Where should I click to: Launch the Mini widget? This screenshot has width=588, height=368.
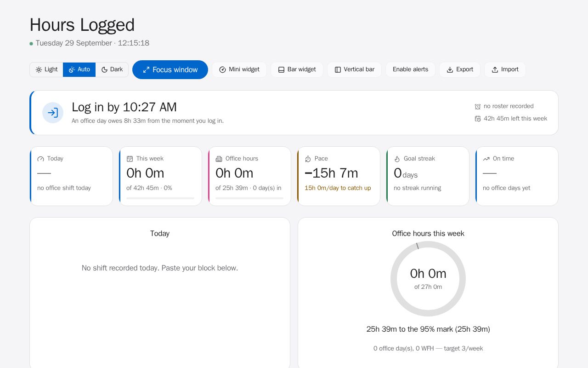(x=239, y=69)
